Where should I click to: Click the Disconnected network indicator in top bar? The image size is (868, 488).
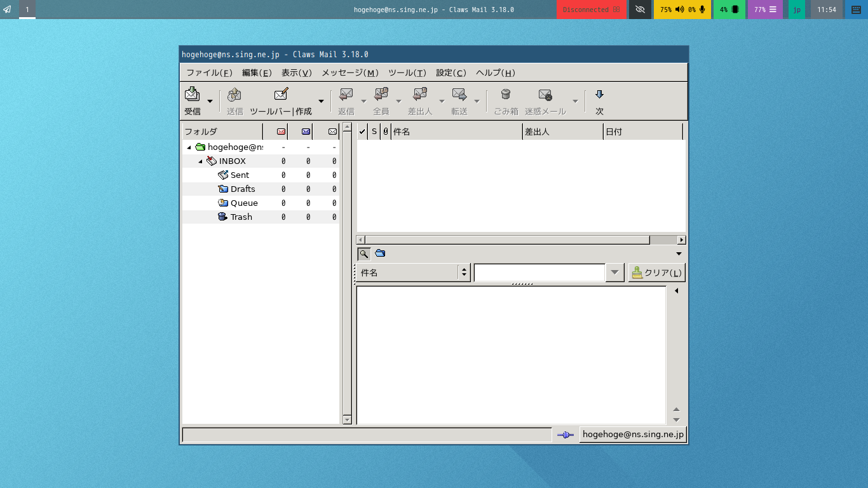[591, 10]
